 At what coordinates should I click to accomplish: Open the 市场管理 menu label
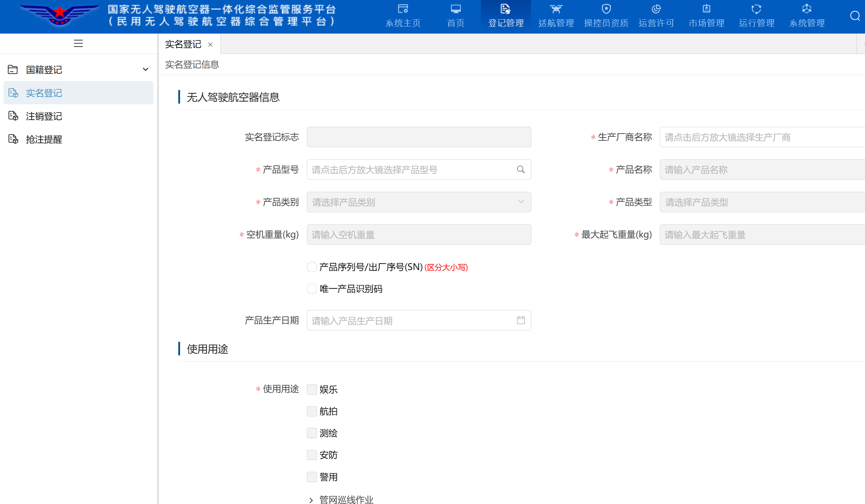(x=706, y=23)
